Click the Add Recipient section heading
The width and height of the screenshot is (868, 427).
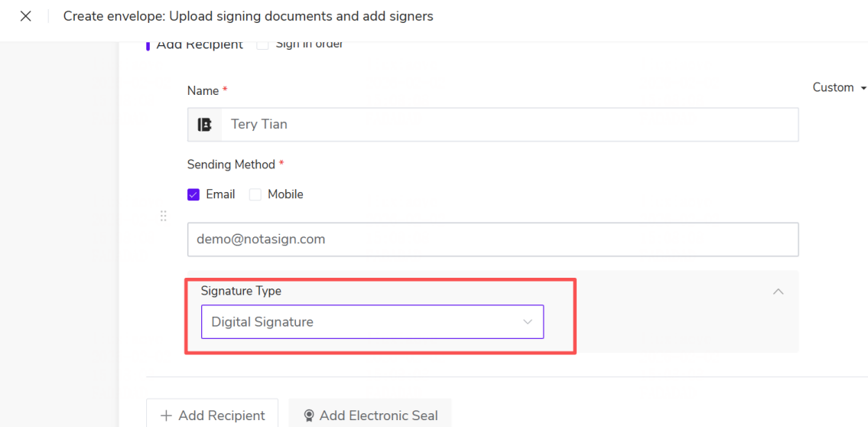199,44
